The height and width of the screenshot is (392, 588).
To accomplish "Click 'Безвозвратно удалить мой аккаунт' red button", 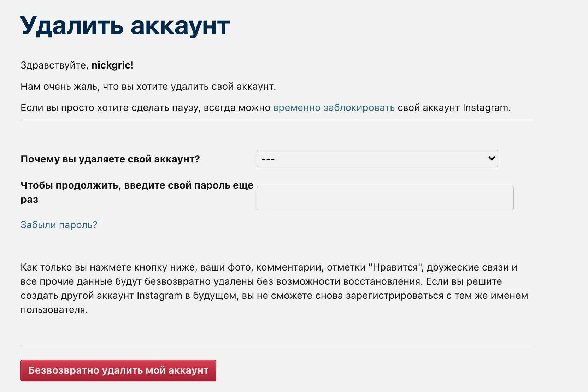I will (118, 370).
